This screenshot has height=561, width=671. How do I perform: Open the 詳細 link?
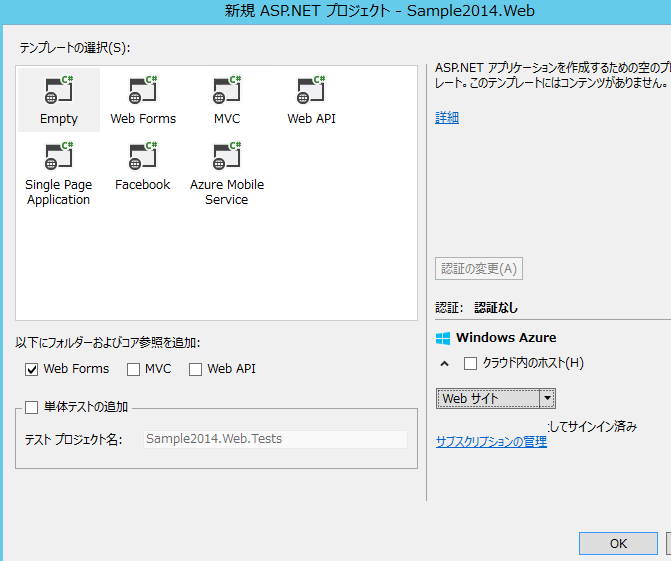click(x=447, y=117)
